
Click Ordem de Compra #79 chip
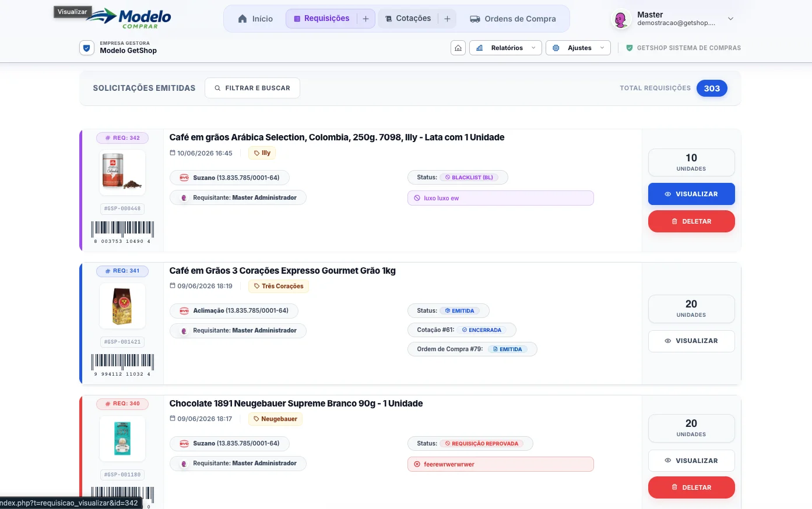click(x=472, y=349)
